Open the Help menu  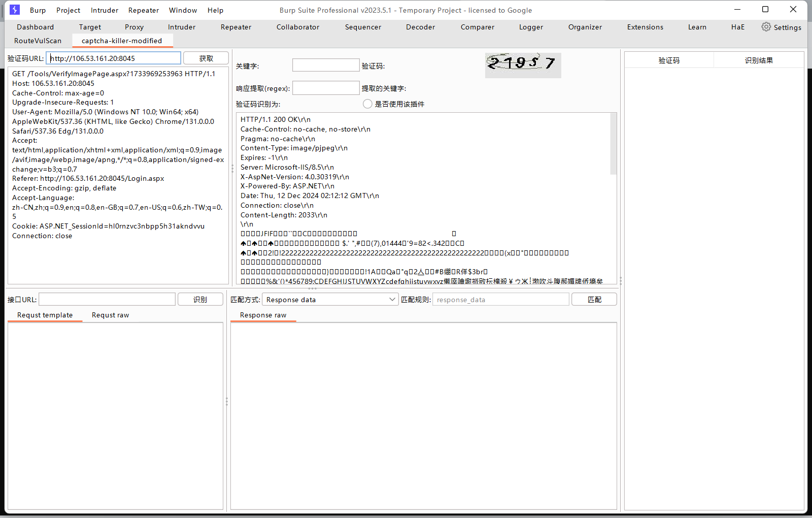pyautogui.click(x=215, y=10)
